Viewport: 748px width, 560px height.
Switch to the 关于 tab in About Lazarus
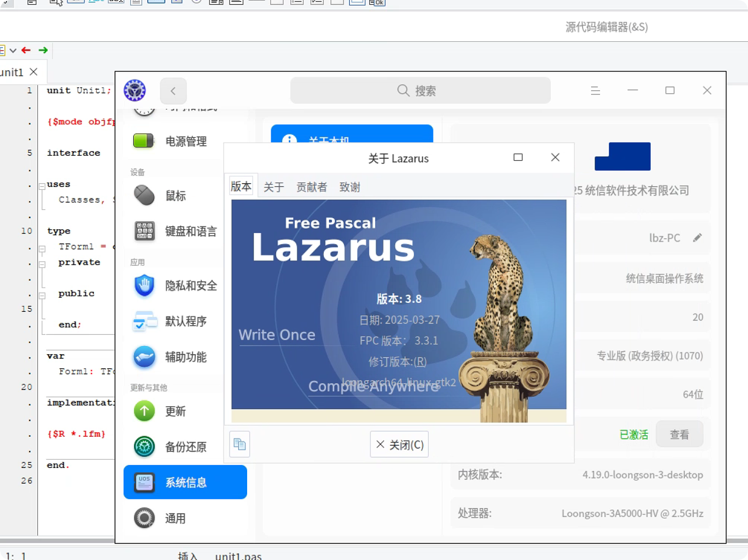(x=274, y=187)
